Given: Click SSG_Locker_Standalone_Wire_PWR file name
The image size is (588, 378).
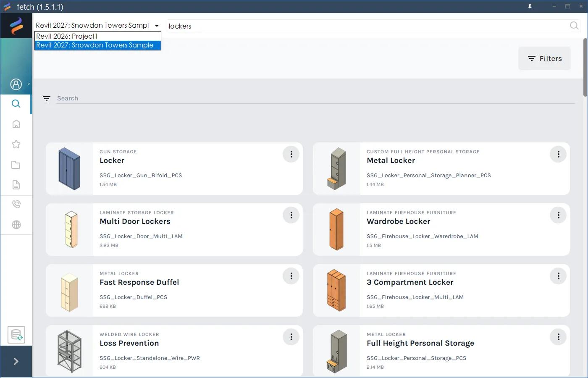Looking at the screenshot, I should 150,358.
